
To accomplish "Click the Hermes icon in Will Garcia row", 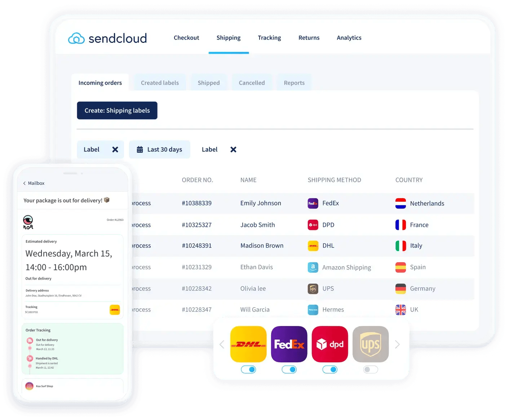I will point(313,310).
